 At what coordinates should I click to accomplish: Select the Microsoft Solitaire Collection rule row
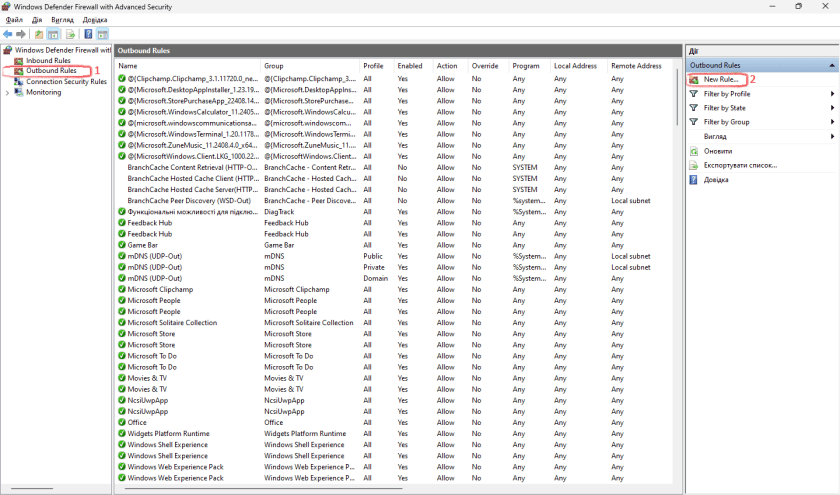pos(172,323)
